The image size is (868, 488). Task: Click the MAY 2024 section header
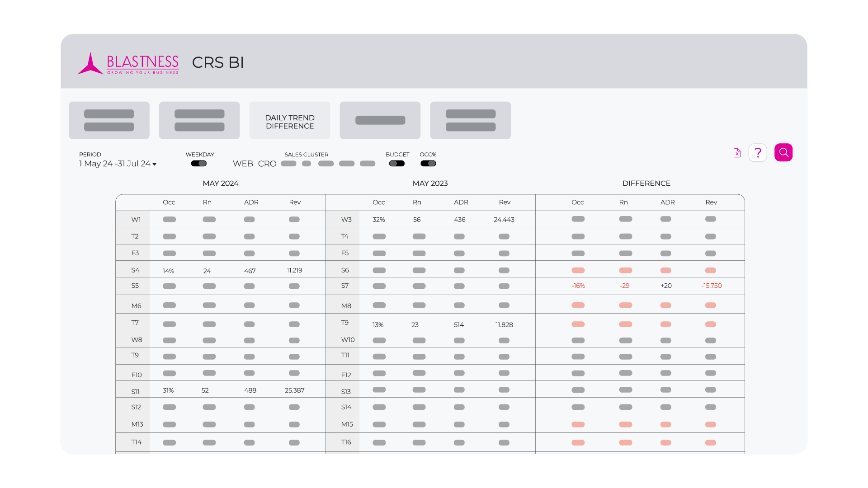point(220,183)
